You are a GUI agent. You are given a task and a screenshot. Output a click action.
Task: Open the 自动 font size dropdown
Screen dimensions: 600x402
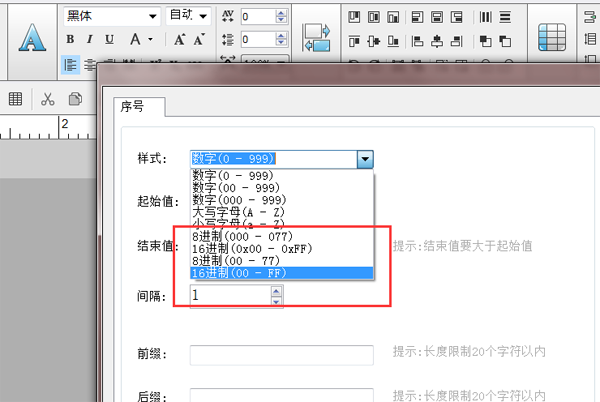pos(204,16)
